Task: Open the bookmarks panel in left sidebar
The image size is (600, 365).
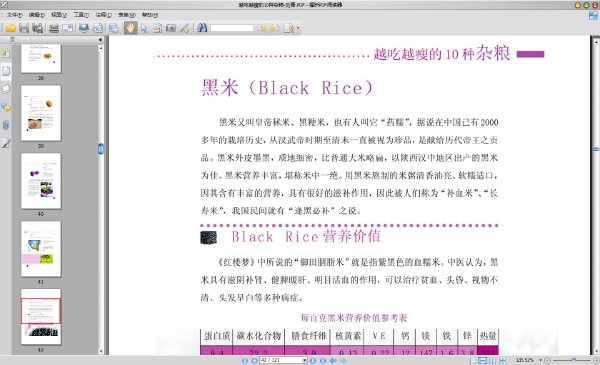Action: coord(6,52)
